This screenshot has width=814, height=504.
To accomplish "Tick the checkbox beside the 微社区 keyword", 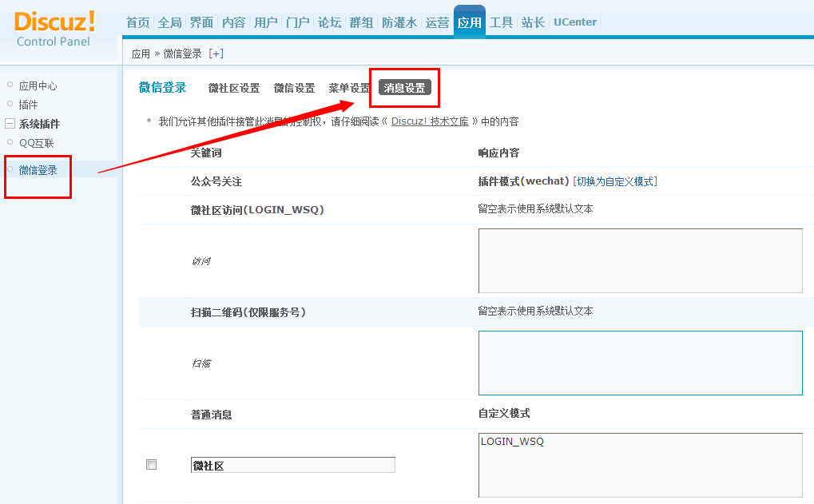I will (151, 465).
